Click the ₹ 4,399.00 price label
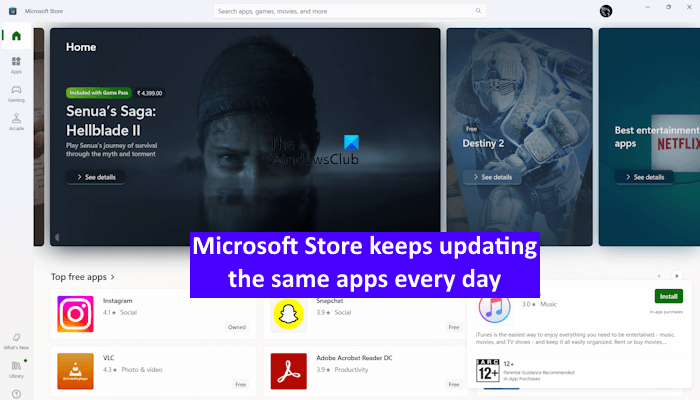The width and height of the screenshot is (700, 400). (x=150, y=93)
